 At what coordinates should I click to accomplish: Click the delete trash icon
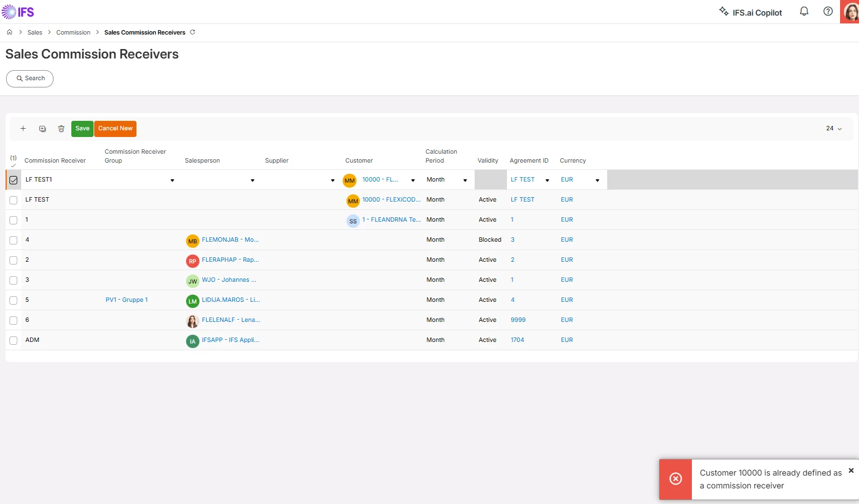coord(61,129)
